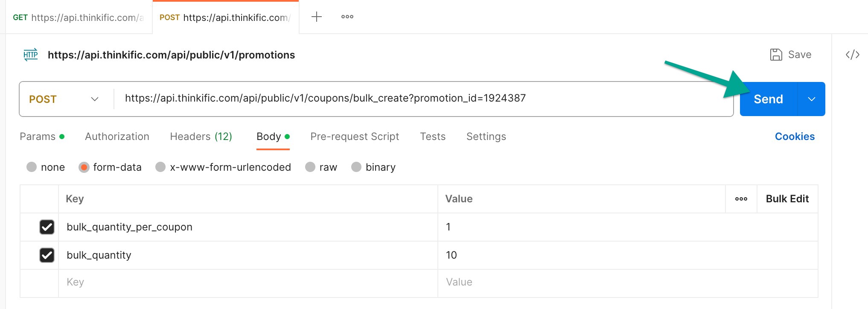Open the Cookies link
Viewport: 868px width, 309px height.
795,137
